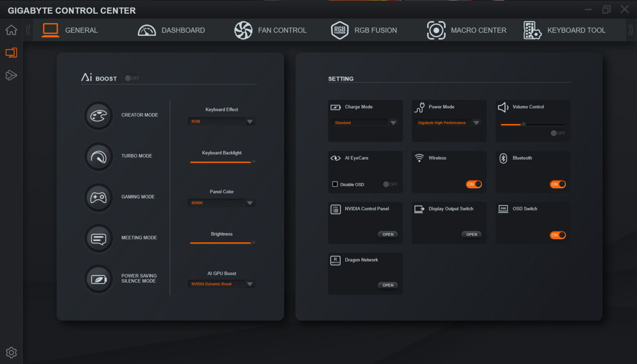This screenshot has width=637, height=364.
Task: Click the Gaming Mode controller icon
Action: tap(98, 197)
